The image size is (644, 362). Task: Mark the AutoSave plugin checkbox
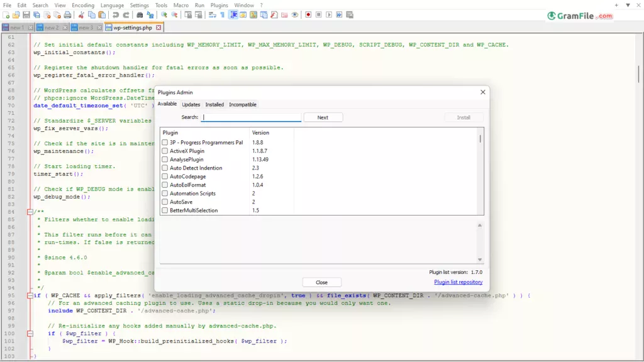[x=165, y=202]
